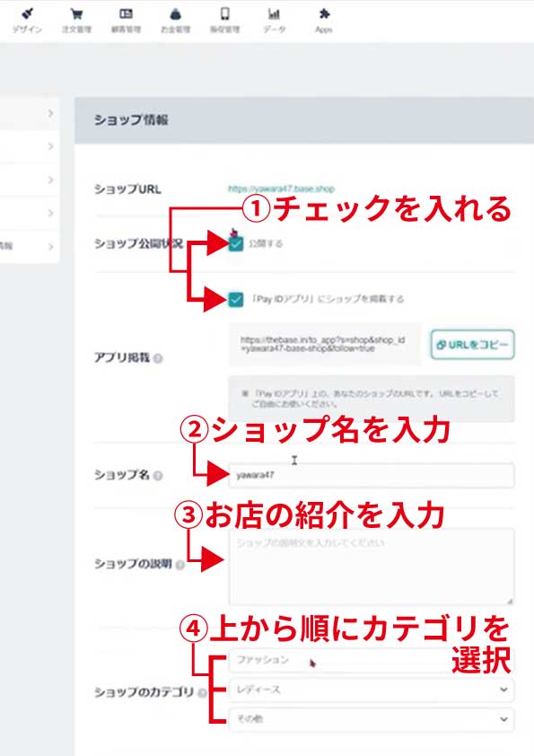Open お金管理 purse icon
Viewport: 534px width, 756px height.
(x=175, y=14)
